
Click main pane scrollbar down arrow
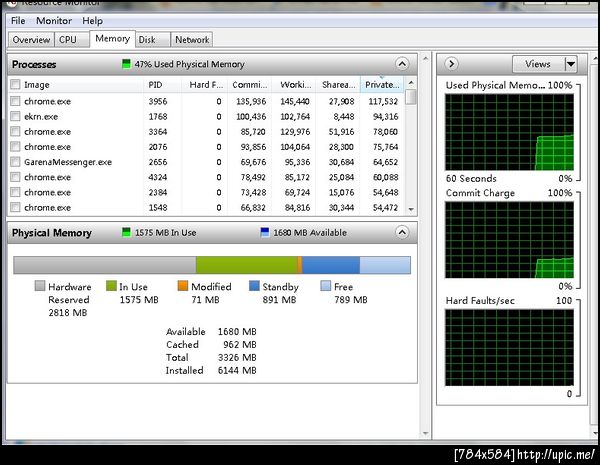(426, 433)
